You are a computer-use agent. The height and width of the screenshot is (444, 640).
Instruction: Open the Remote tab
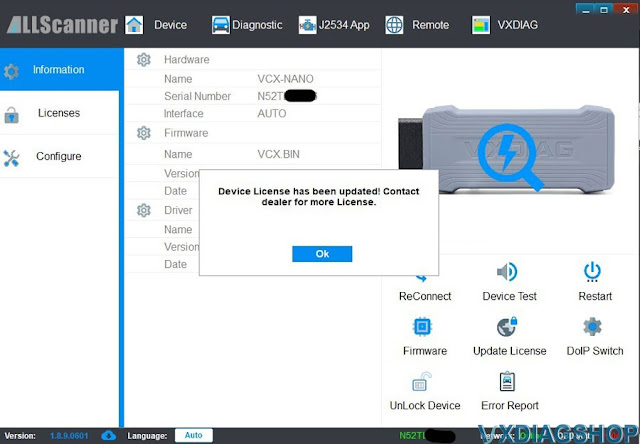[431, 25]
